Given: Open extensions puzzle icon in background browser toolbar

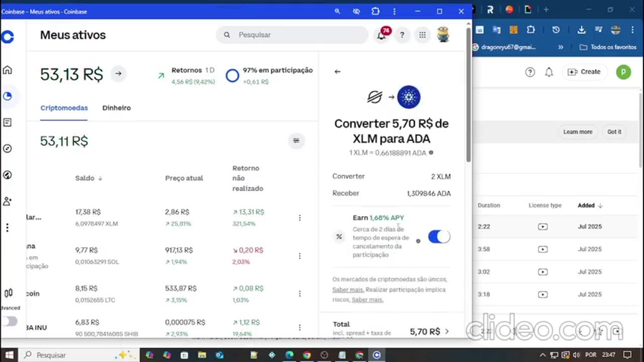Looking at the screenshot, I should [531, 30].
